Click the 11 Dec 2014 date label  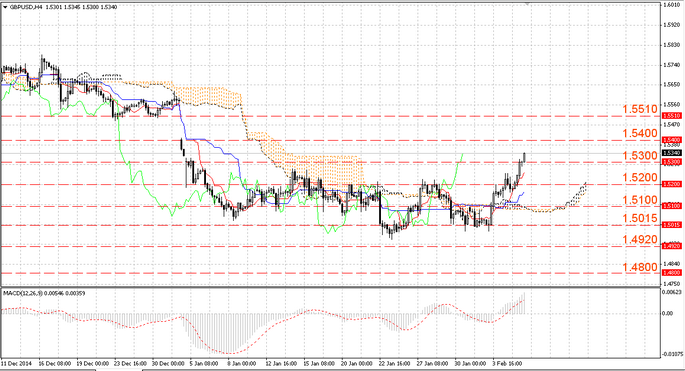tap(15, 364)
